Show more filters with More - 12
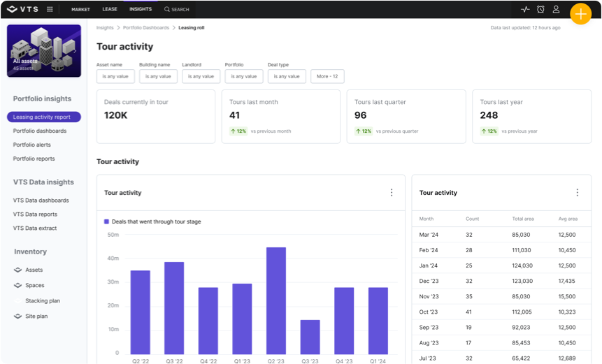The image size is (602, 364). point(327,76)
